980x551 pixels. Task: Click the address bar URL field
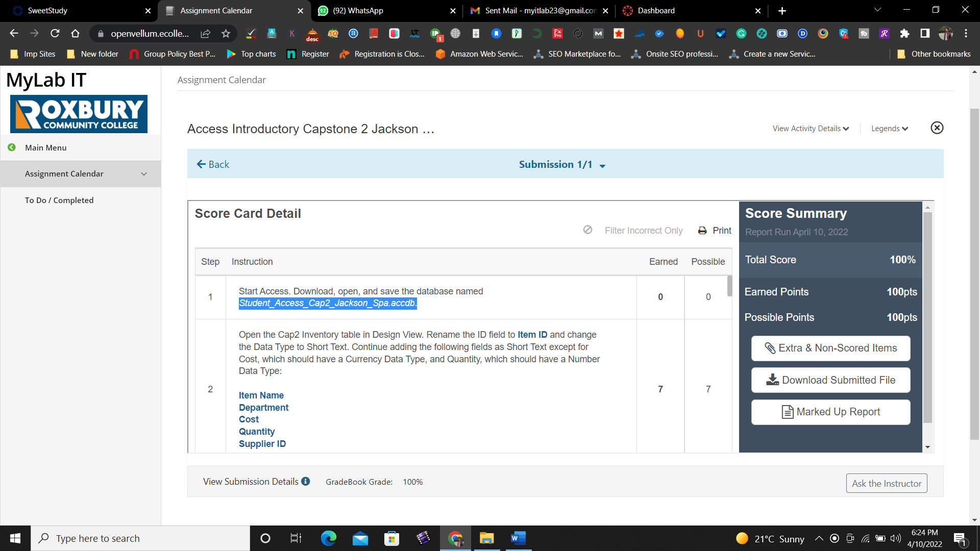pyautogui.click(x=150, y=34)
